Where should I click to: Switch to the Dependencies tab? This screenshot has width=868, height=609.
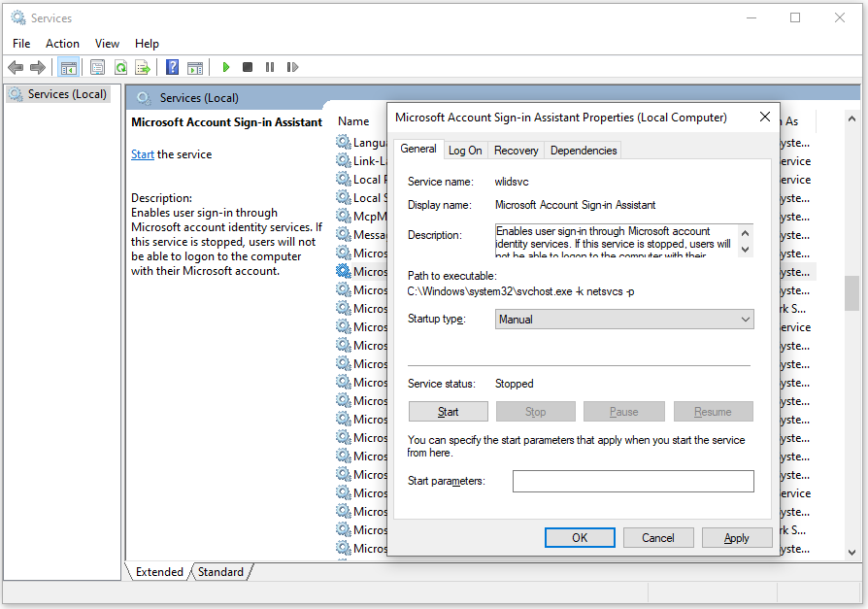click(584, 151)
